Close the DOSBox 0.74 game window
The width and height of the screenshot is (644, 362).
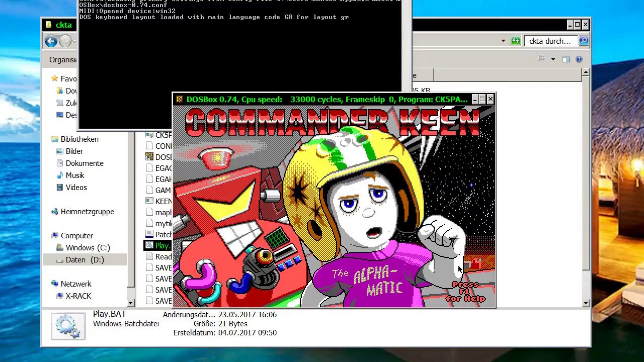[491, 100]
